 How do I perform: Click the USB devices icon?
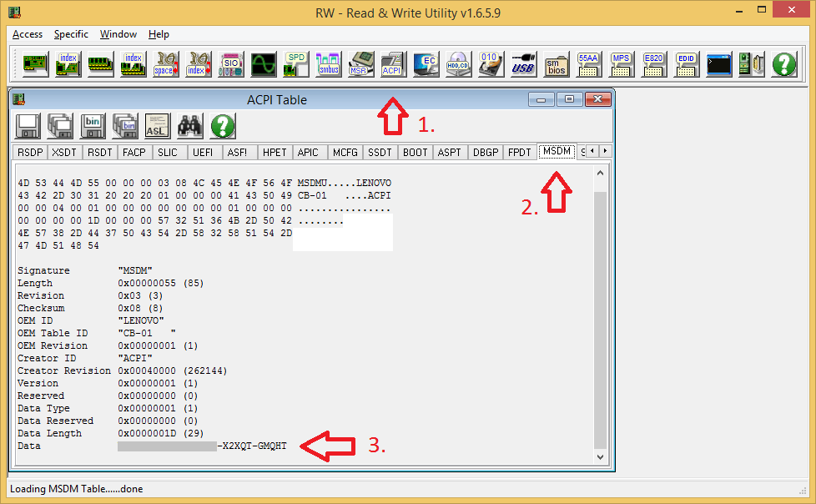click(523, 64)
